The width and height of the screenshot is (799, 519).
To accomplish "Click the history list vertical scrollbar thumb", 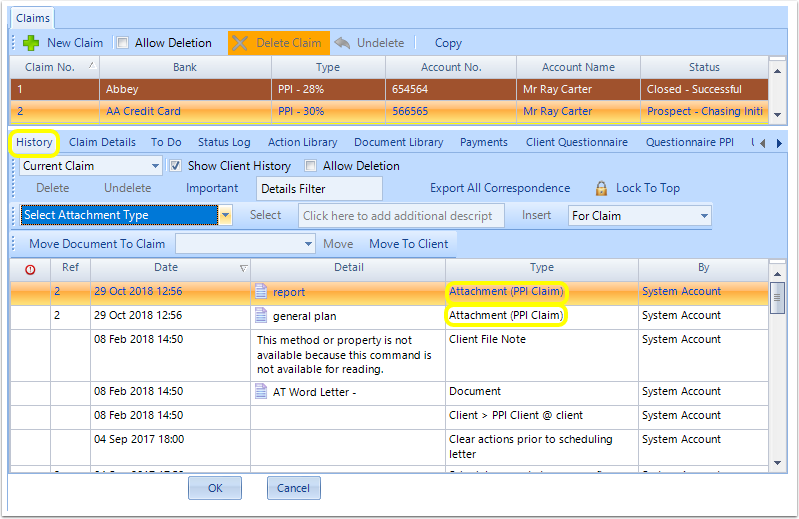I will (777, 297).
